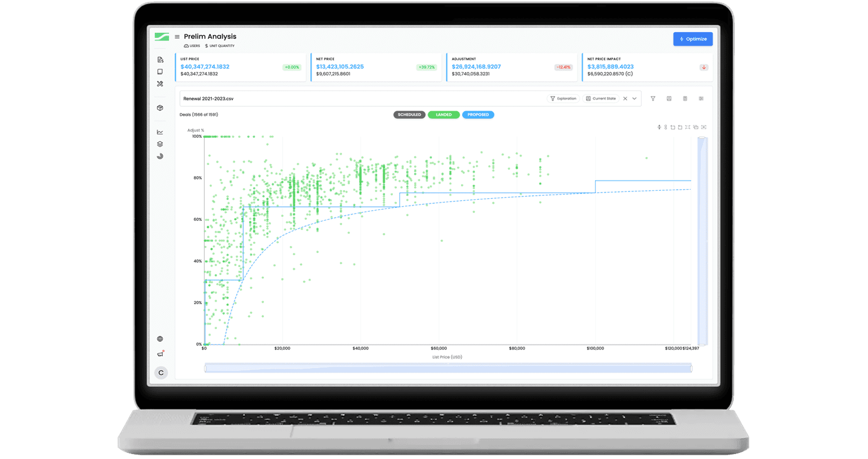Toggle the UNIT QUANTITY metric option
The height and width of the screenshot is (459, 868).
(220, 46)
